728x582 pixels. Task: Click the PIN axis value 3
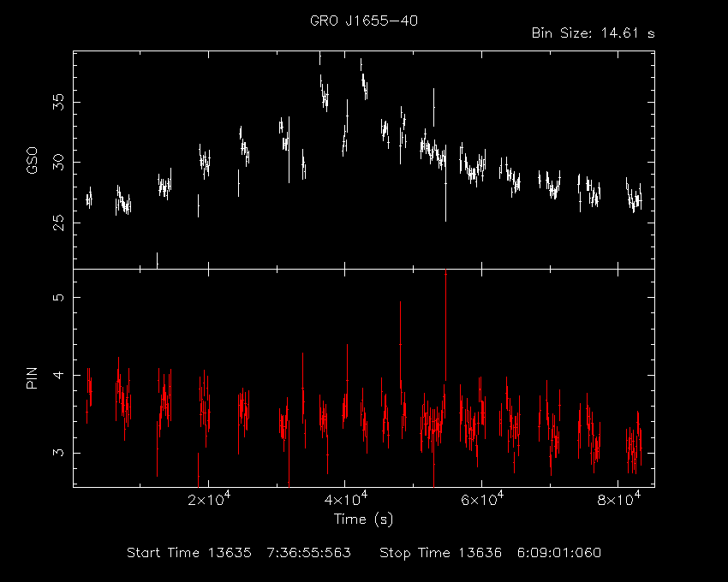tap(58, 453)
